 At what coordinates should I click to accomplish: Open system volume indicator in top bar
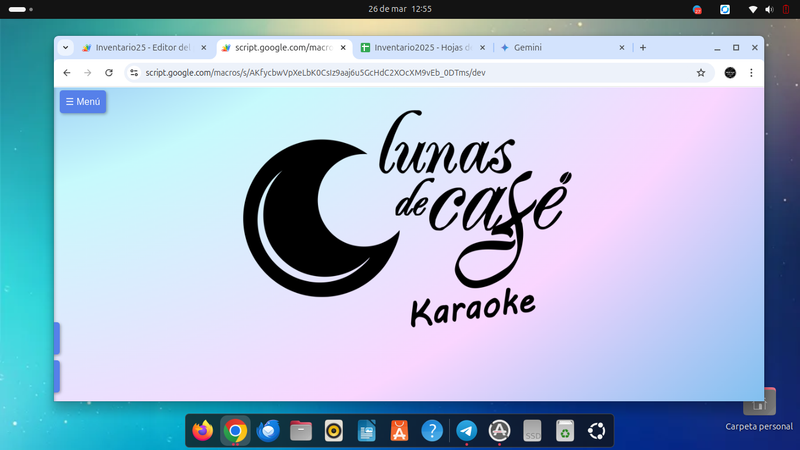click(x=770, y=9)
